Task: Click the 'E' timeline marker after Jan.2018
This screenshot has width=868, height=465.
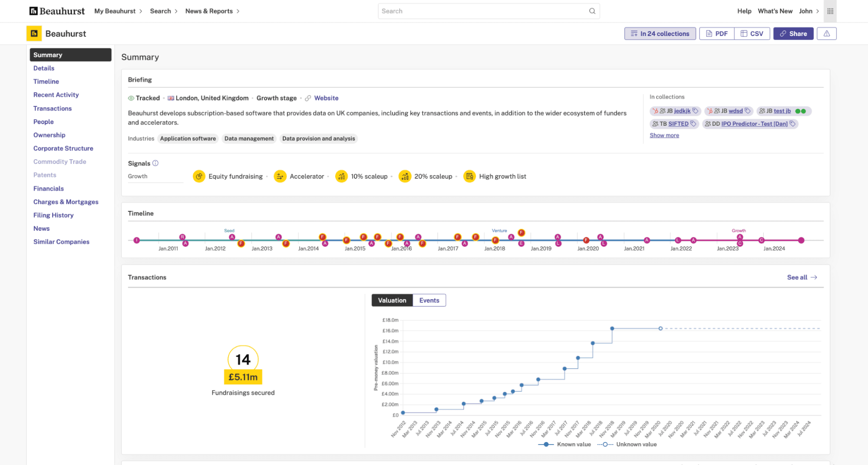Action: pos(521,243)
